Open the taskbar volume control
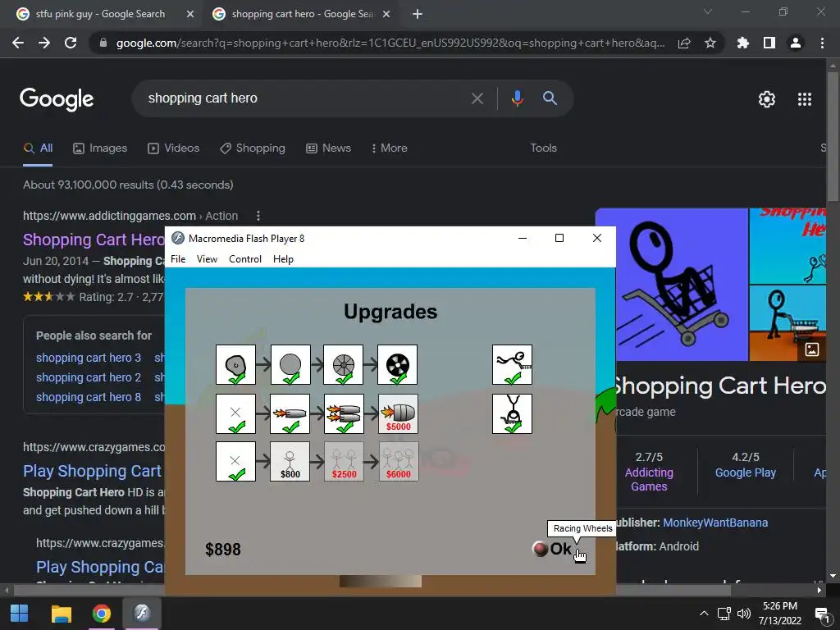 tap(743, 614)
